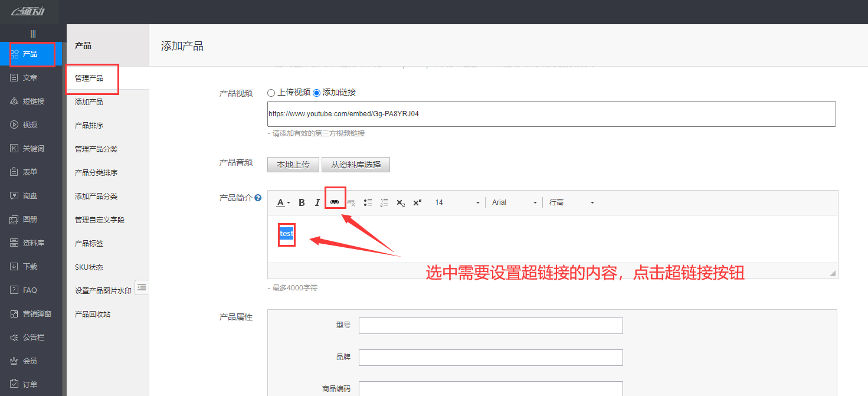The height and width of the screenshot is (396, 868).
Task: Click the 从资料库选择 button
Action: (355, 164)
